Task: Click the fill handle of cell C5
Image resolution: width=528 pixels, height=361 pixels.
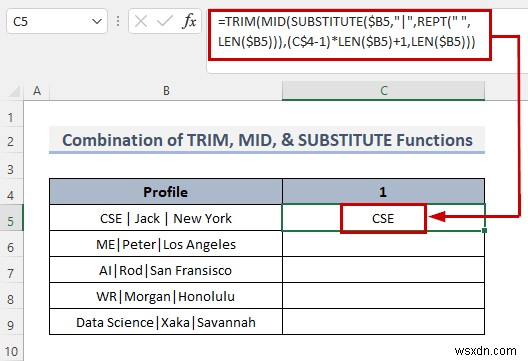Action: (485, 230)
